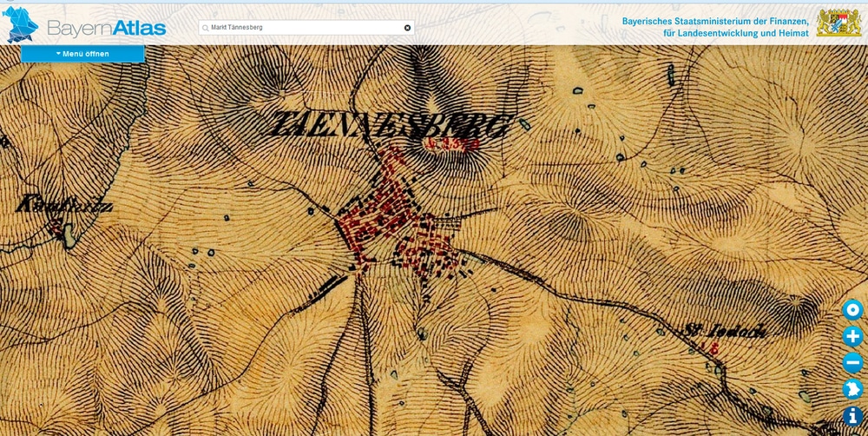Image resolution: width=868 pixels, height=436 pixels.
Task: Click the Bavarian coat of arms emblem
Action: (x=838, y=23)
